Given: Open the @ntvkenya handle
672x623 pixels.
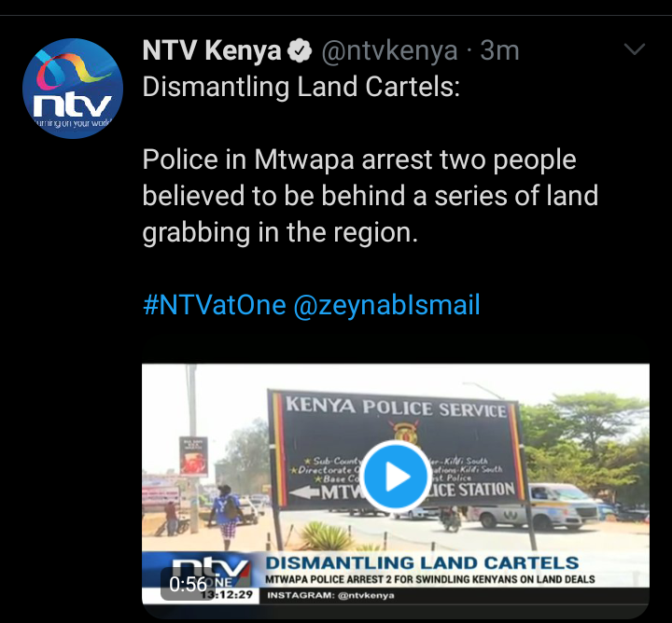Looking at the screenshot, I should [389, 51].
